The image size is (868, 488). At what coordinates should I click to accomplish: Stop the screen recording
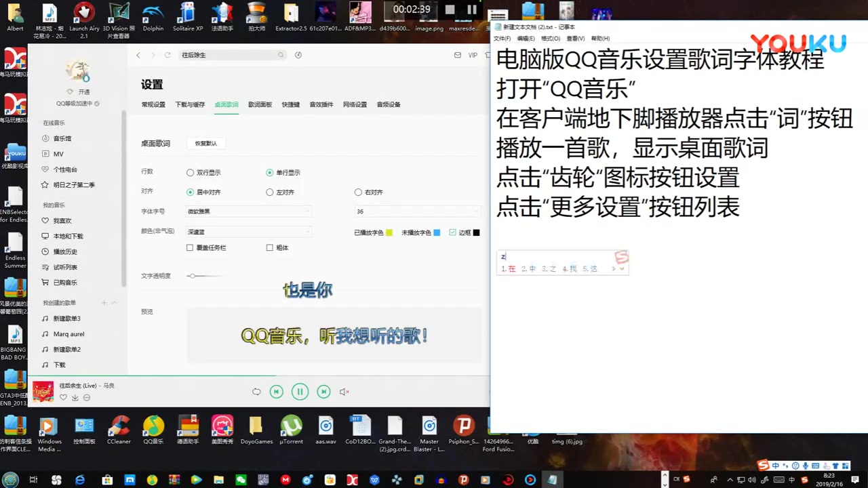tap(450, 9)
